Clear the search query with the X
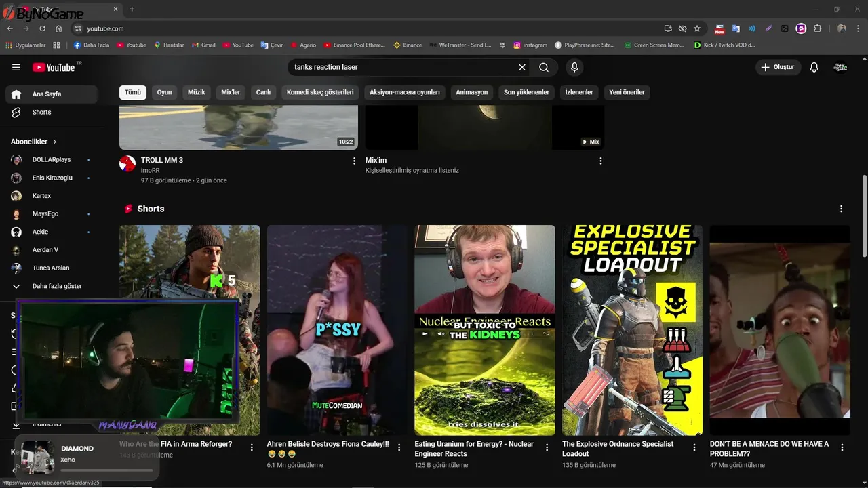This screenshot has width=868, height=488. (x=522, y=67)
